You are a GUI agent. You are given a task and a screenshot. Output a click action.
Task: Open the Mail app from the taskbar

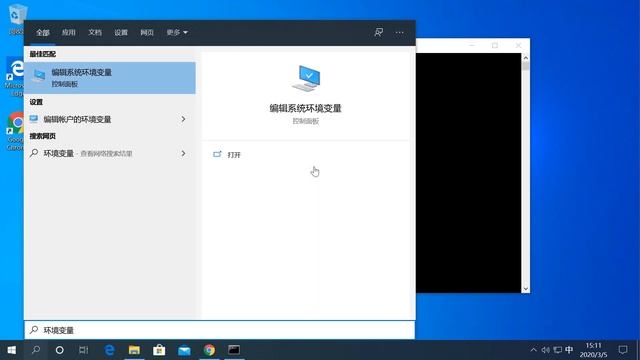point(184,350)
